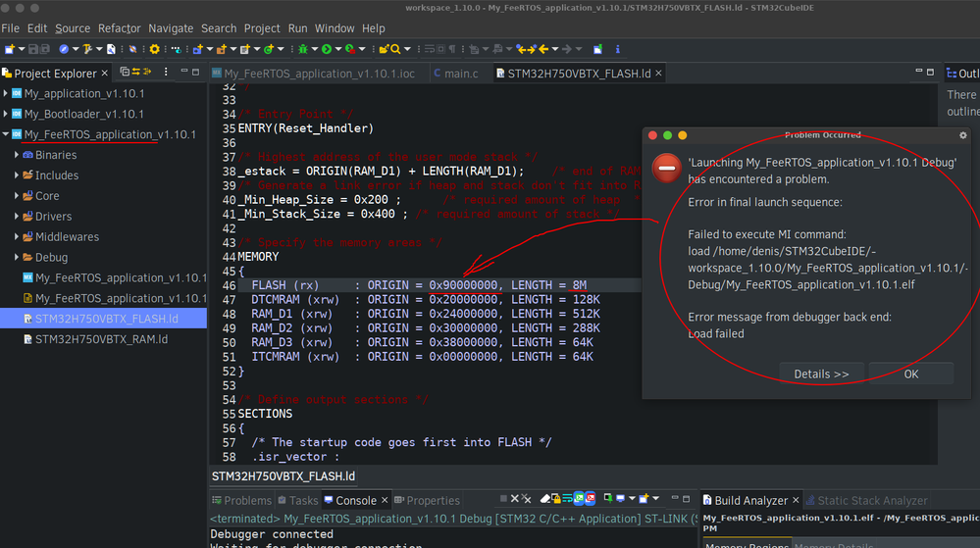Click the Outline panel tab
Screen dimensions: 980x548
click(x=963, y=74)
